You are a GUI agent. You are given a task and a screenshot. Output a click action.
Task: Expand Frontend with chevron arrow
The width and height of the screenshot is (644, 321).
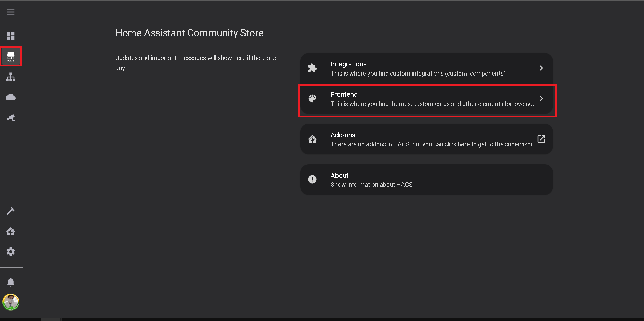(541, 98)
